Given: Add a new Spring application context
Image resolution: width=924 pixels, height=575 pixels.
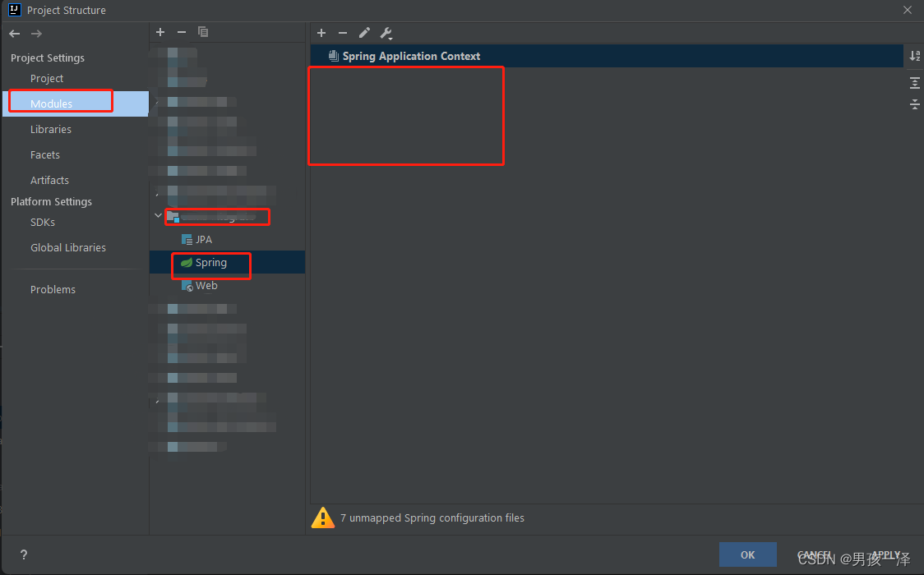Looking at the screenshot, I should [321, 33].
